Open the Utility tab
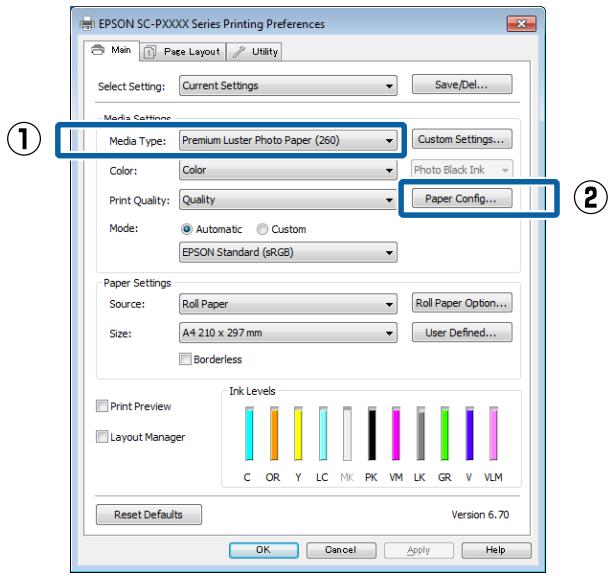The height and width of the screenshot is (578, 609). 254,52
